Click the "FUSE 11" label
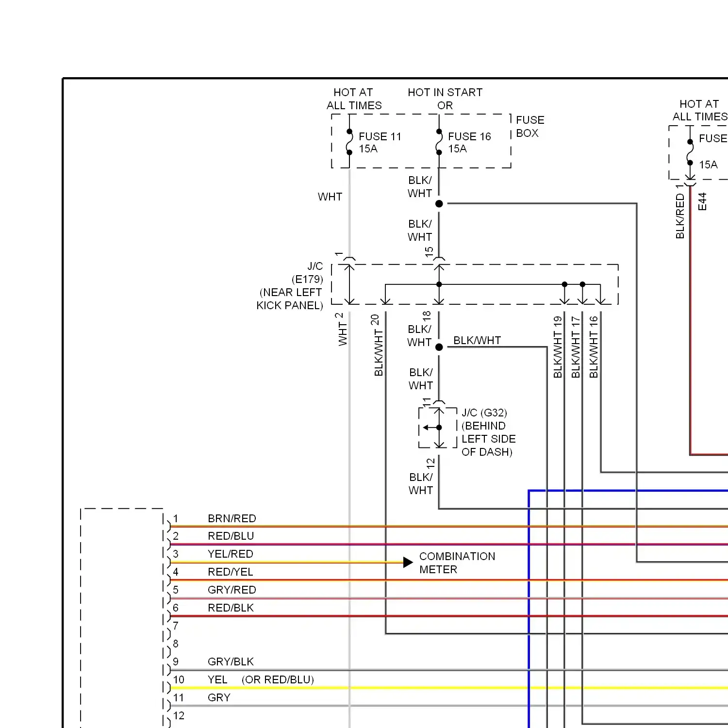This screenshot has width=728, height=728. pyautogui.click(x=380, y=136)
